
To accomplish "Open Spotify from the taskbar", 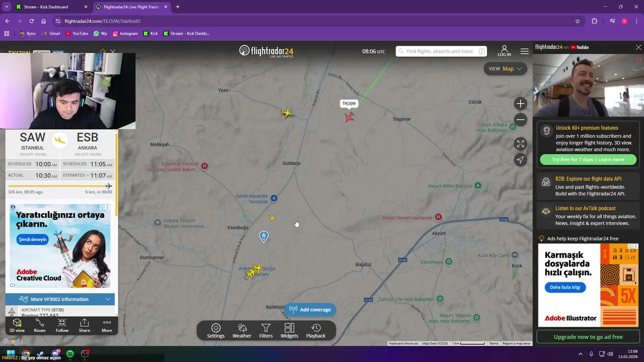I will pos(70,354).
